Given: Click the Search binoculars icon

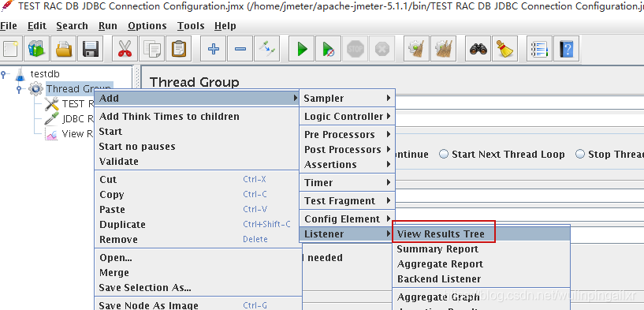Looking at the screenshot, I should 478,49.
